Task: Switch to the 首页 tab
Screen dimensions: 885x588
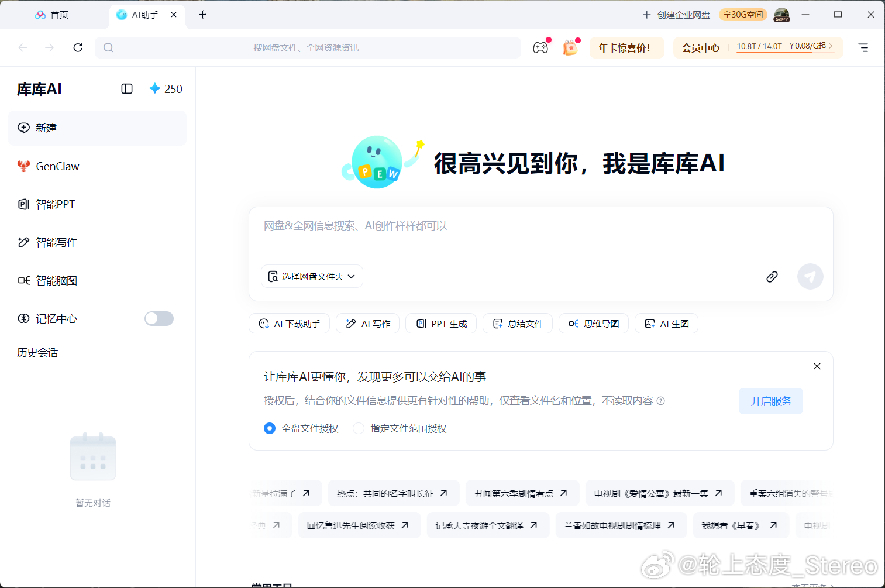Action: (53, 15)
